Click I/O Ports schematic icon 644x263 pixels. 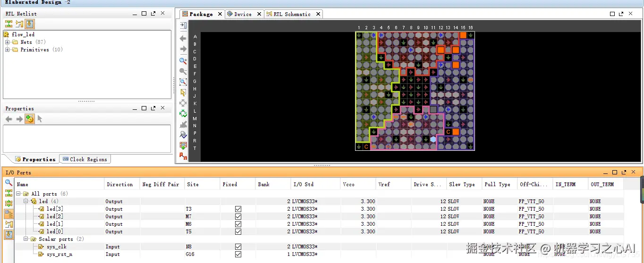(9, 224)
